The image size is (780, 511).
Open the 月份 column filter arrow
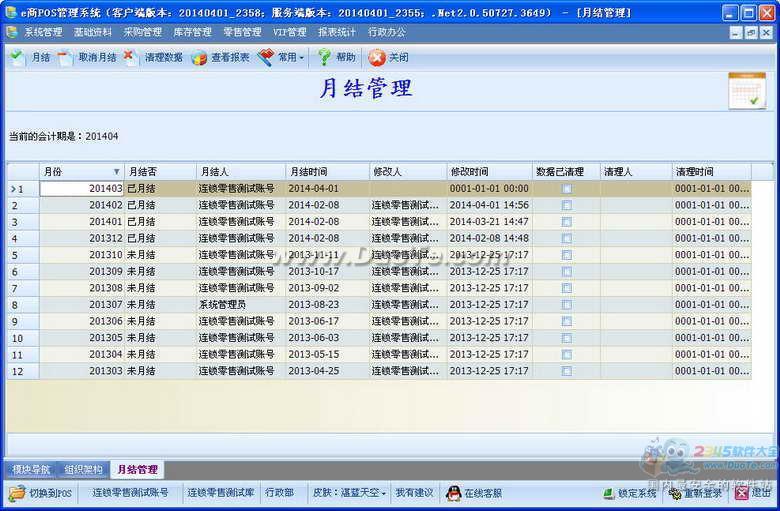point(116,172)
